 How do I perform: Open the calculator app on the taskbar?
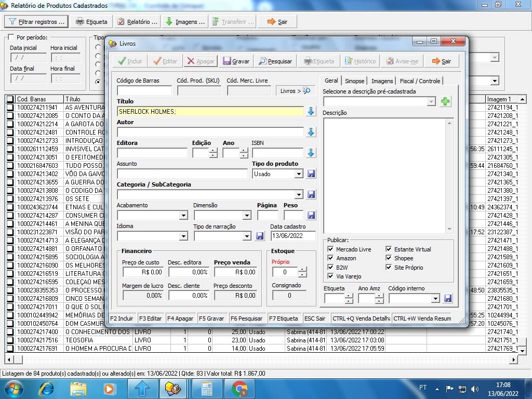point(207,389)
